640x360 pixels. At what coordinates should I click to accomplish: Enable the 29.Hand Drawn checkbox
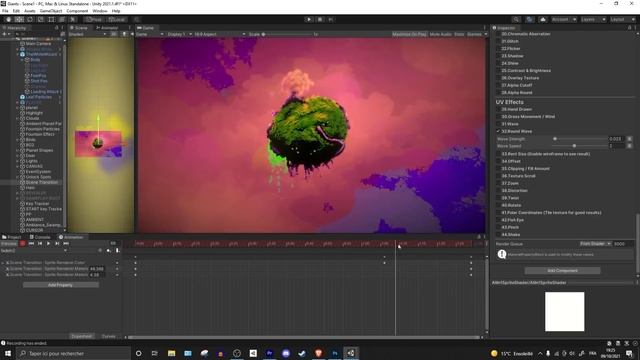pos(498,109)
